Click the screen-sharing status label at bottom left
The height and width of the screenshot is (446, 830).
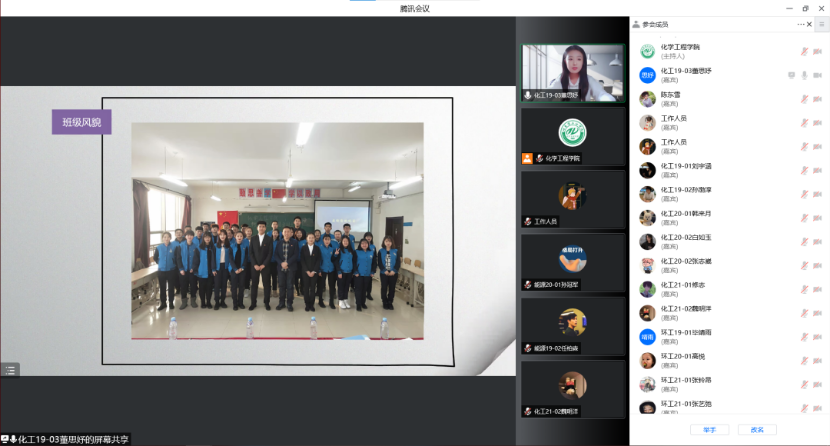pos(65,440)
